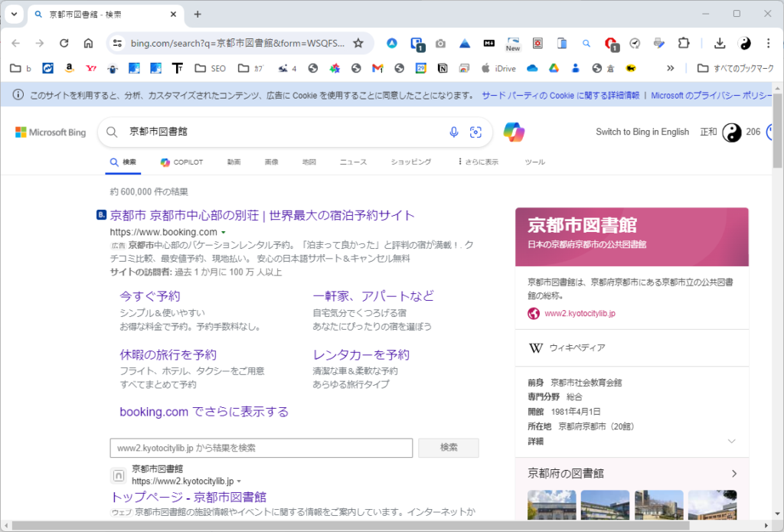Switch to the COPILOT tab
This screenshot has width=784, height=532.
(x=181, y=162)
